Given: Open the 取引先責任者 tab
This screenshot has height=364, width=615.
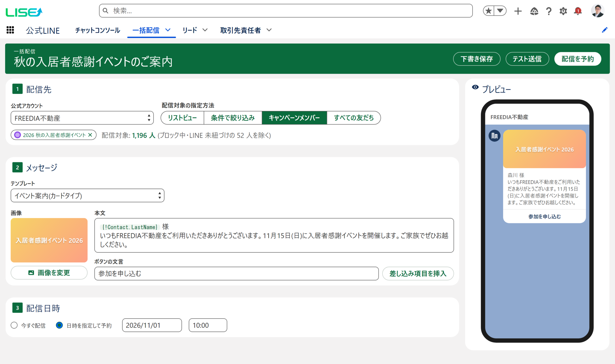Looking at the screenshot, I should 240,30.
